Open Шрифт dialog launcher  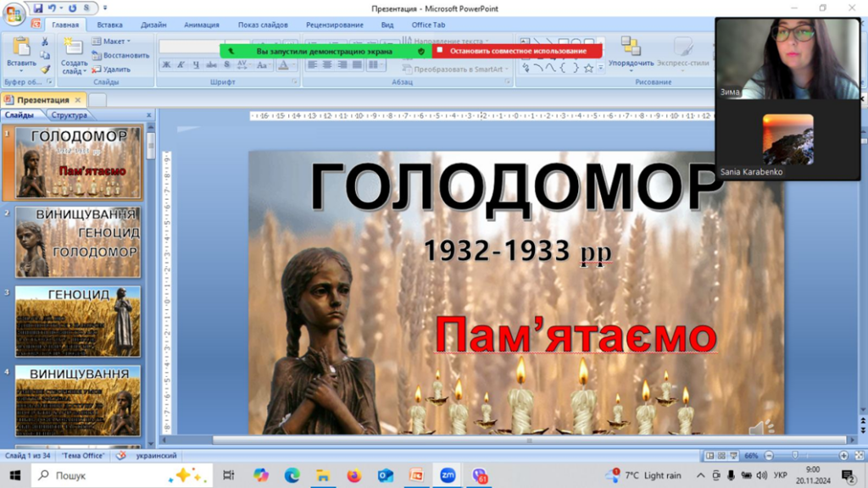(x=294, y=82)
